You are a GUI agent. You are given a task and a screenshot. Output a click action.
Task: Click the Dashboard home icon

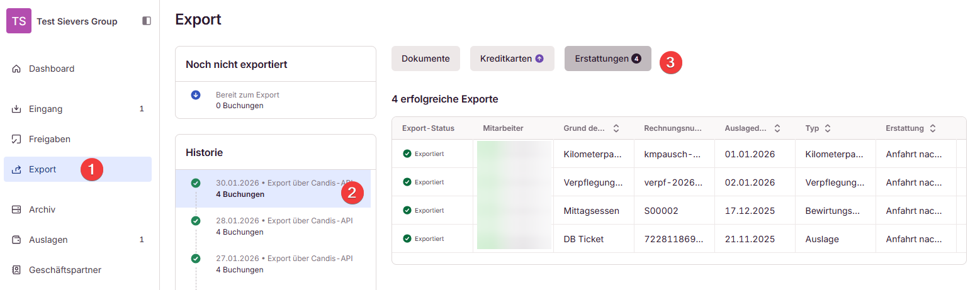pos(17,69)
